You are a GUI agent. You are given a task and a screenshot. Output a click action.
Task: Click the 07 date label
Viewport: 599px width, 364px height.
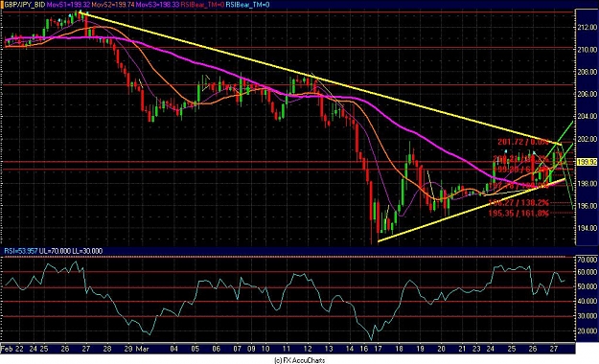238,349
